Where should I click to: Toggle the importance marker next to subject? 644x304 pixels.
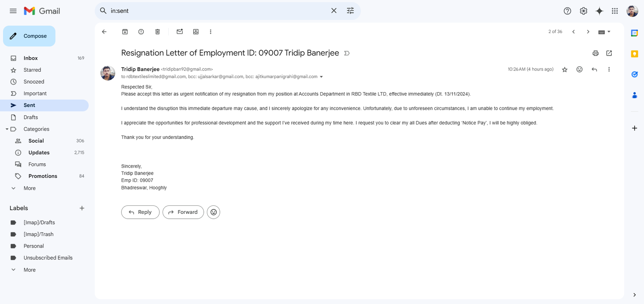347,53
